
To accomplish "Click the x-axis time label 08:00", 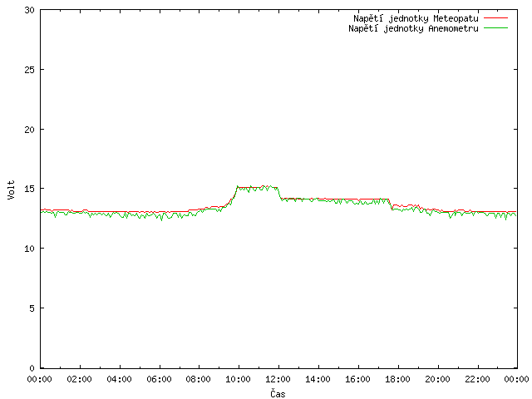I will pos(199,379).
